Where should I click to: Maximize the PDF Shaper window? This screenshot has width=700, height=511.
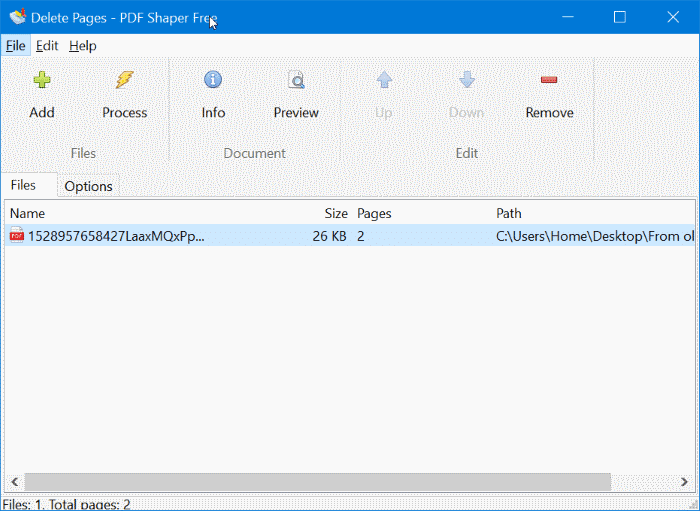click(x=620, y=17)
